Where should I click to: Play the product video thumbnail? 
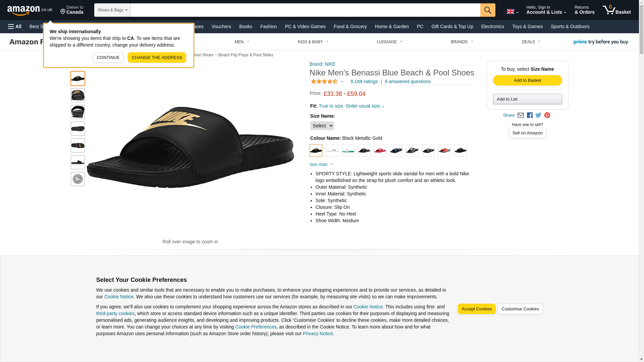(77, 179)
